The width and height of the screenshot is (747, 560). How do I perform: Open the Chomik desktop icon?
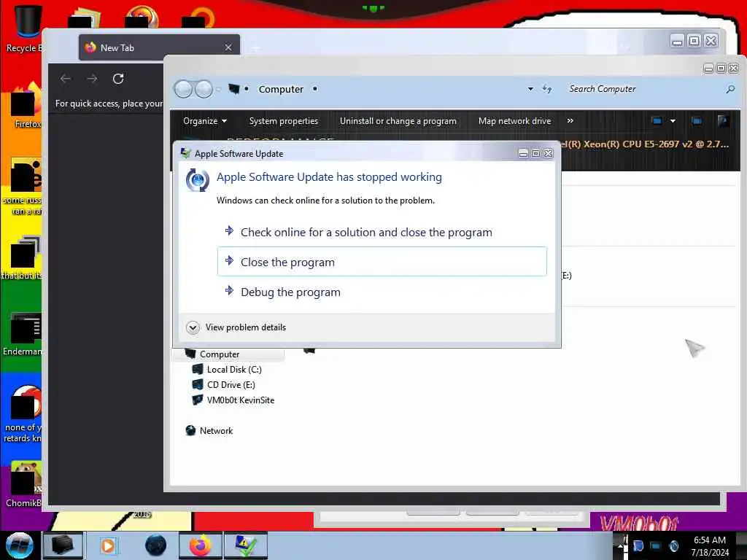tap(24, 483)
